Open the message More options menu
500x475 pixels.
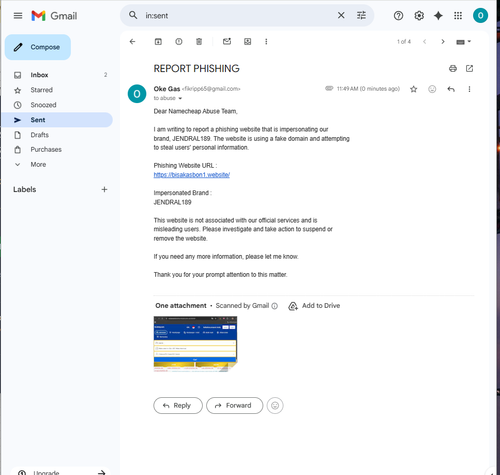469,89
